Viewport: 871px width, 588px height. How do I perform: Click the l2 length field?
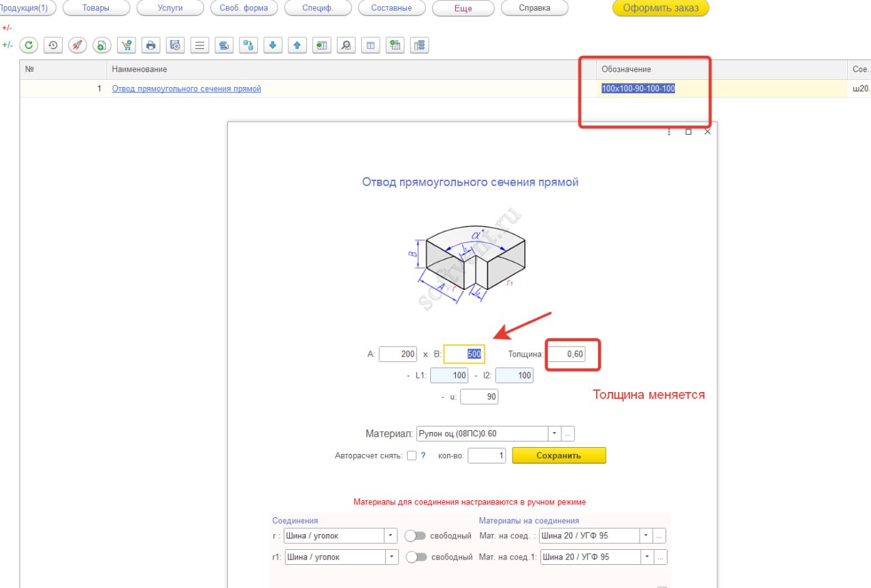tap(514, 376)
